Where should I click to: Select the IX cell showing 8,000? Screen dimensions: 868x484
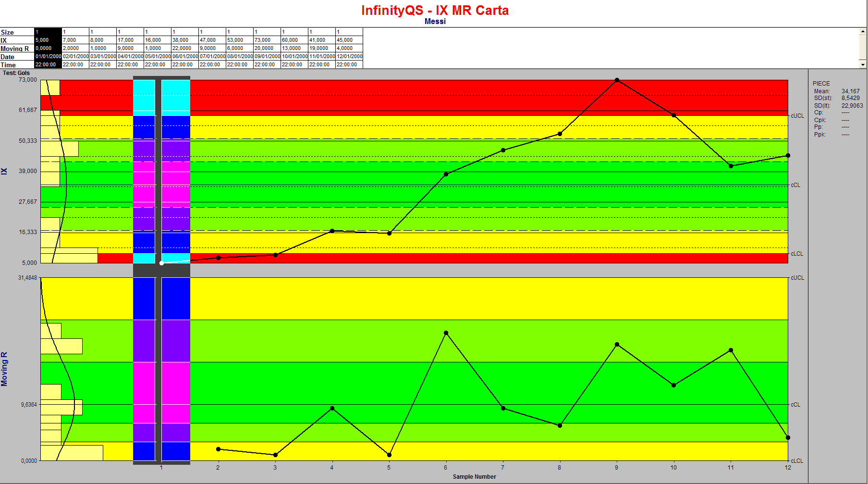(x=103, y=40)
